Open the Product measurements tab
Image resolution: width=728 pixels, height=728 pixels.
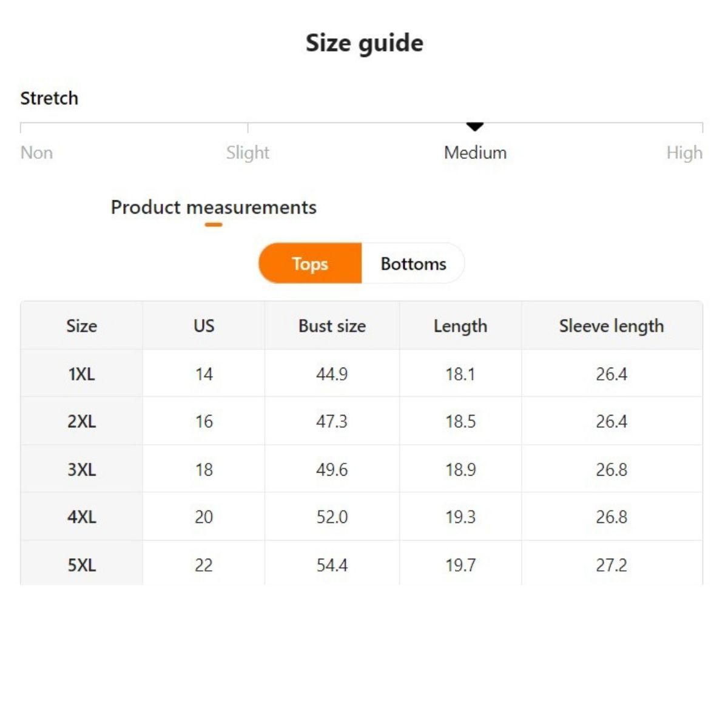(x=214, y=207)
